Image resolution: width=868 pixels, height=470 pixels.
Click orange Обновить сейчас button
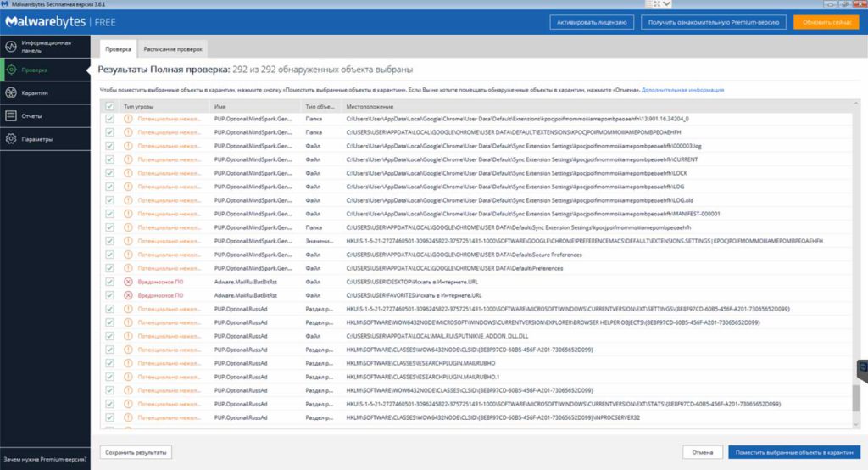pyautogui.click(x=826, y=22)
